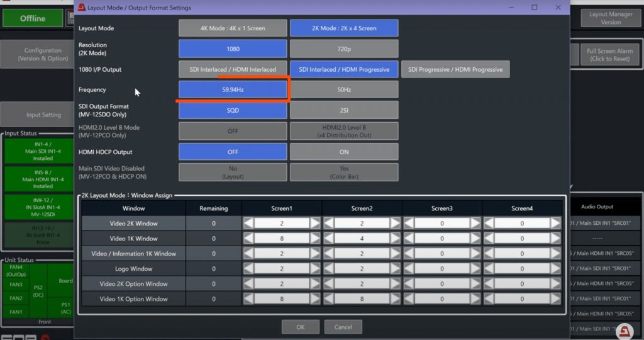This screenshot has height=340, width=644.
Task: Click the FAN3 unit status indicator
Action: (16, 285)
